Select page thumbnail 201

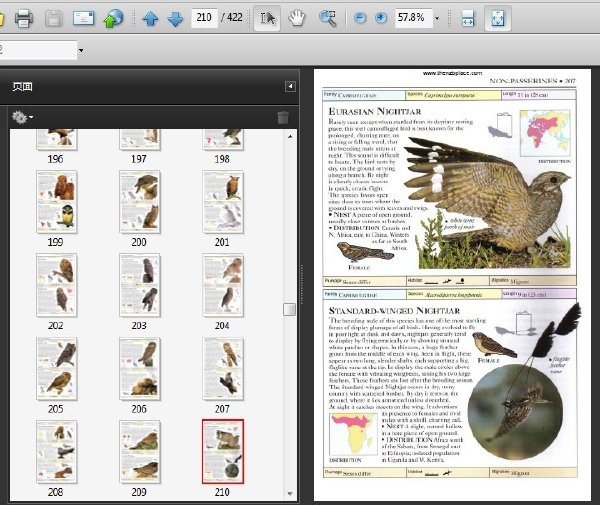point(223,202)
